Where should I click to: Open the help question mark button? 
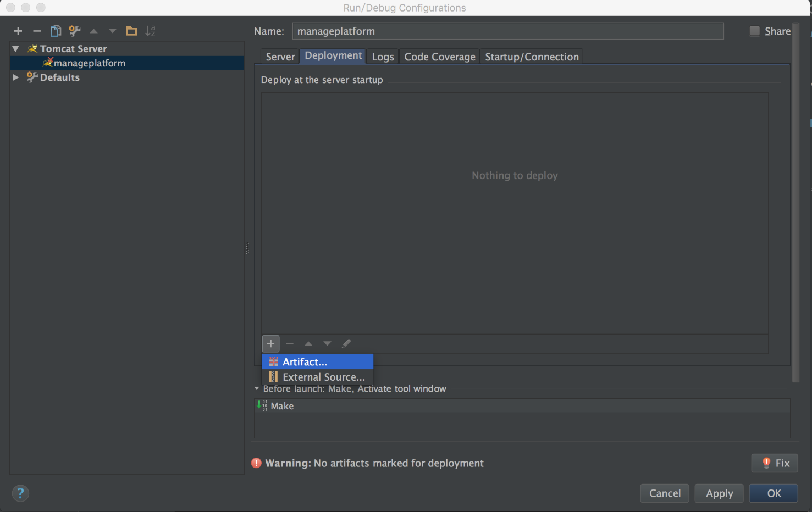pos(20,493)
